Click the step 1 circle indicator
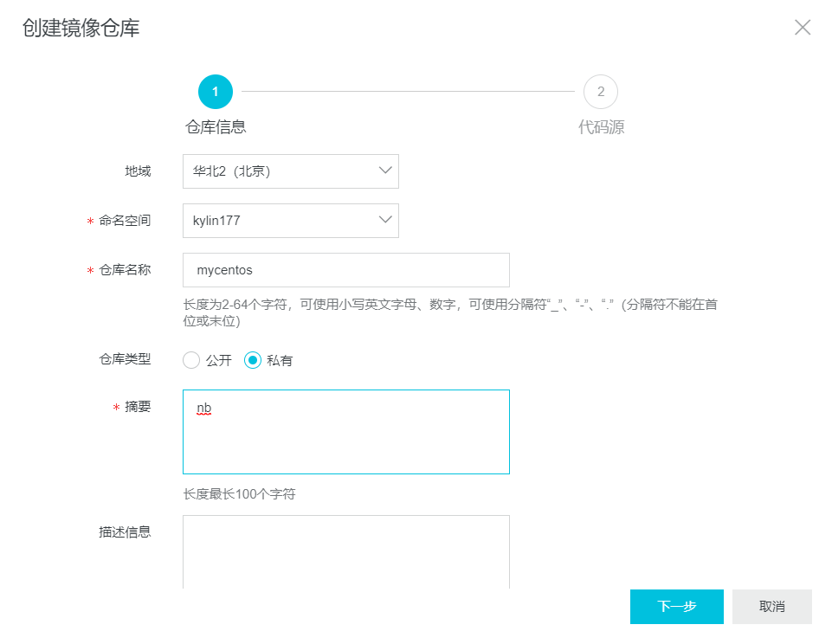Viewport: 819px width, 644px height. 216,92
